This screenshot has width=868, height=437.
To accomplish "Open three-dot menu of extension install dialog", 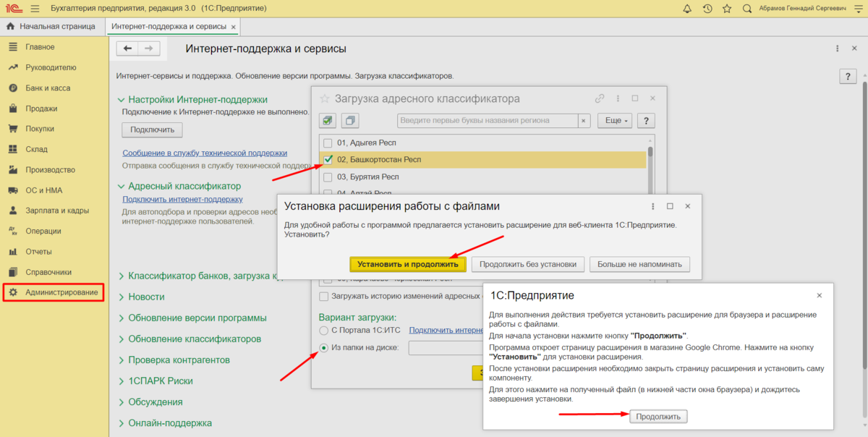I will pos(652,206).
